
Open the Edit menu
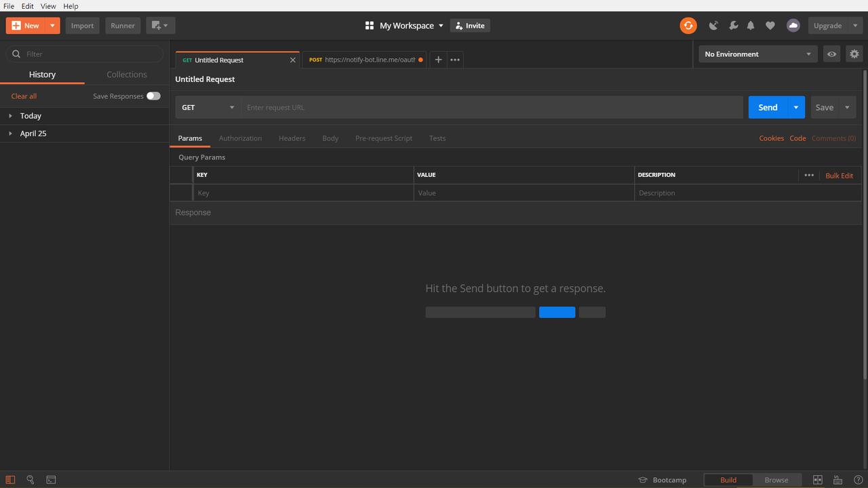(28, 6)
